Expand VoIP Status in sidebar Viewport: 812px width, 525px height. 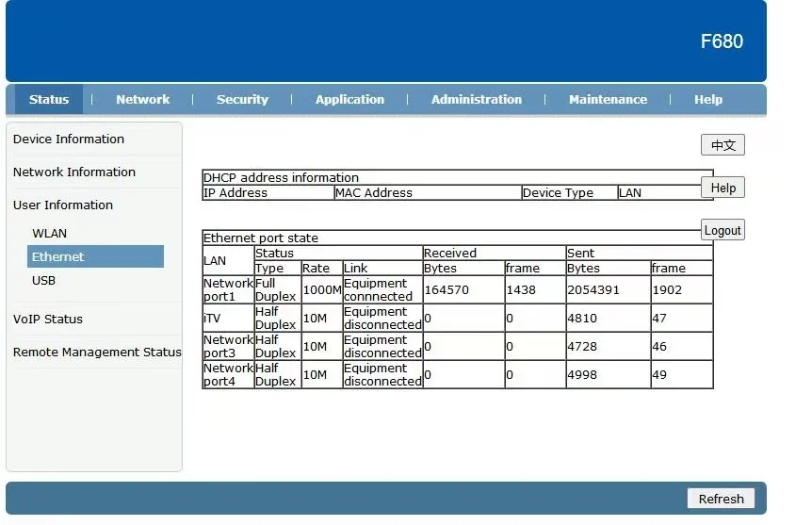tap(48, 319)
